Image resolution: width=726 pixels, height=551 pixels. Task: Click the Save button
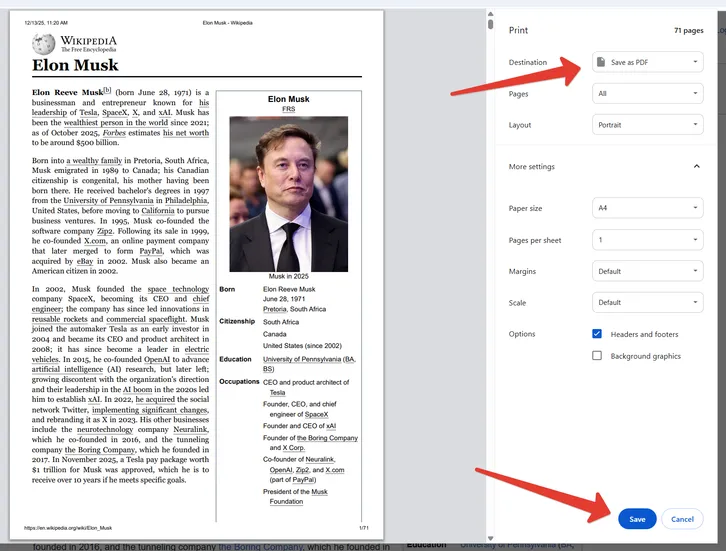point(637,519)
